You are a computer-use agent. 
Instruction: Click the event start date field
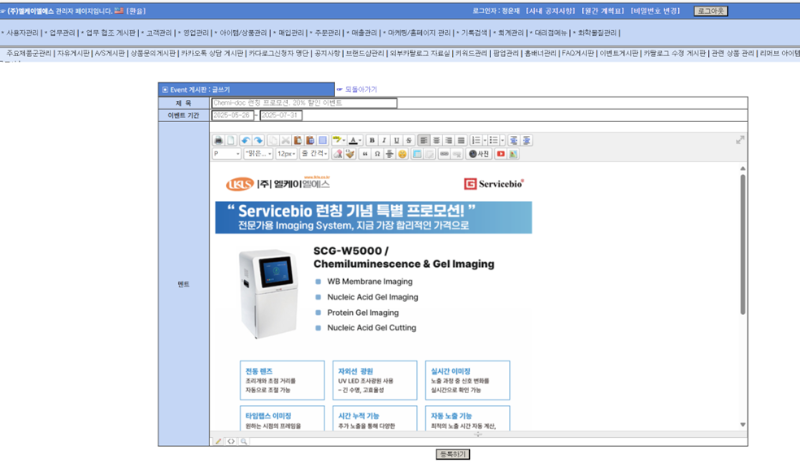pyautogui.click(x=232, y=115)
